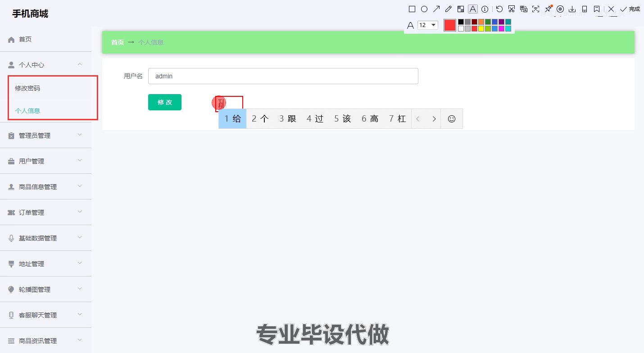The width and height of the screenshot is (644, 353).
Task: Click the bookmark favorite icon
Action: pos(597,9)
